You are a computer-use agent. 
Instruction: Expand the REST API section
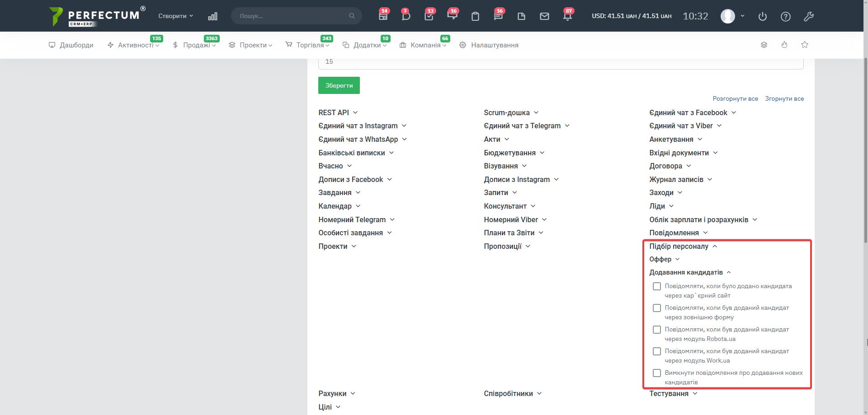pyautogui.click(x=338, y=112)
